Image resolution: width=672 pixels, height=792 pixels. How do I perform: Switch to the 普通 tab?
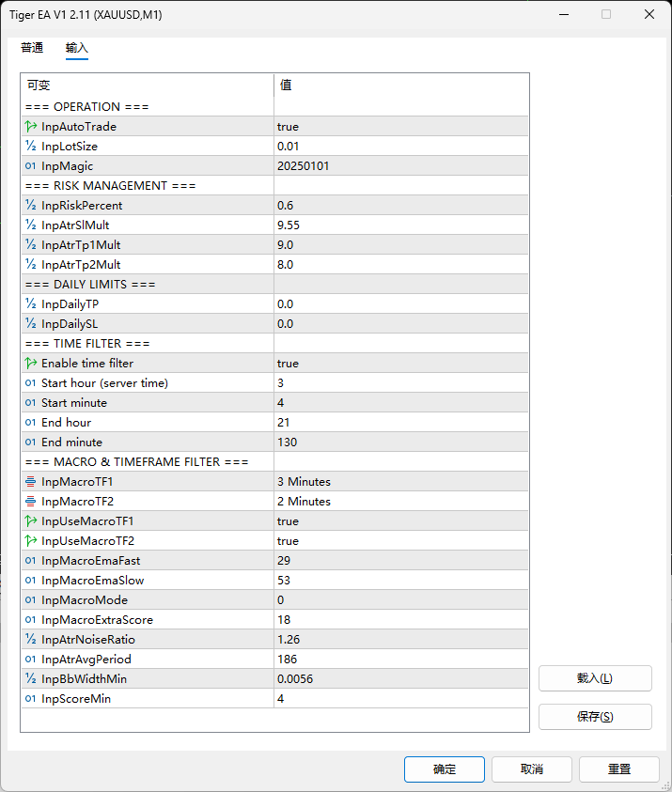pyautogui.click(x=32, y=48)
